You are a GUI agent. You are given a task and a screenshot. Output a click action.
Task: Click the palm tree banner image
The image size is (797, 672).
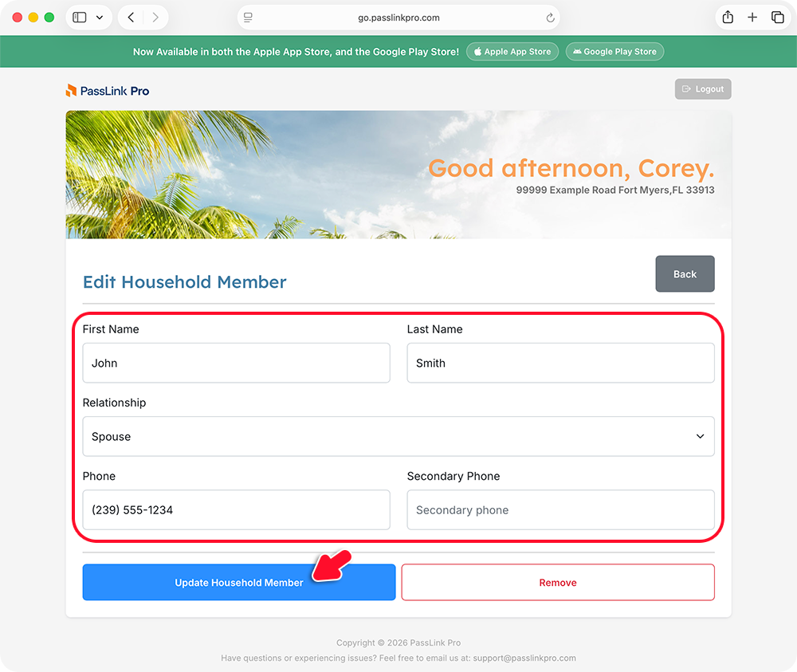click(398, 175)
